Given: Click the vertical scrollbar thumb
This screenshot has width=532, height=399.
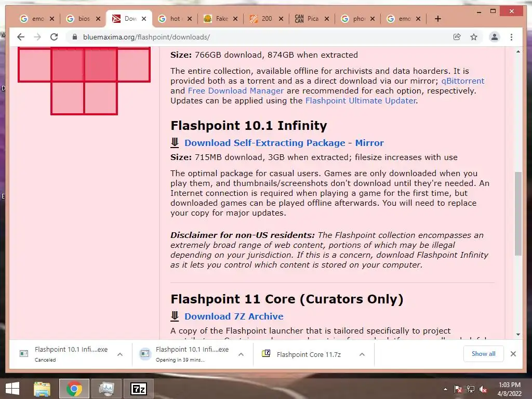Looking at the screenshot, I should tap(518, 214).
